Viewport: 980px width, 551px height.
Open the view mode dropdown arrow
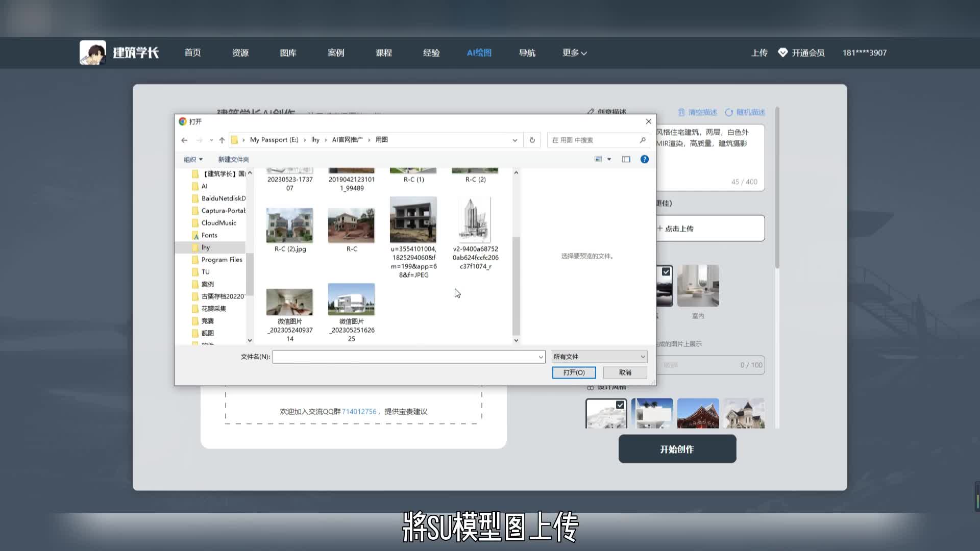click(x=609, y=159)
